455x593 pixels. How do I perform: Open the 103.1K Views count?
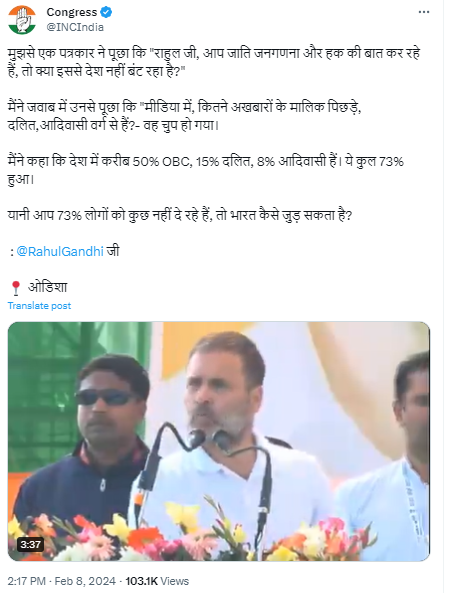tap(157, 581)
